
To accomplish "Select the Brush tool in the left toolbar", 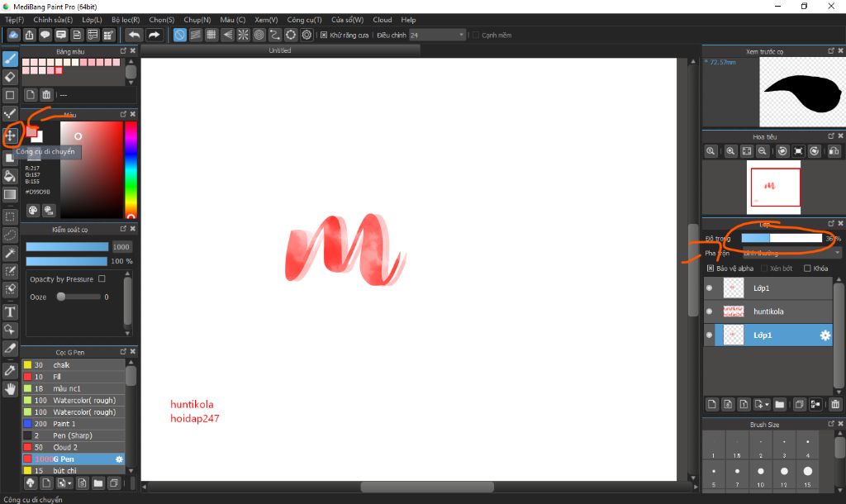I will (x=10, y=59).
